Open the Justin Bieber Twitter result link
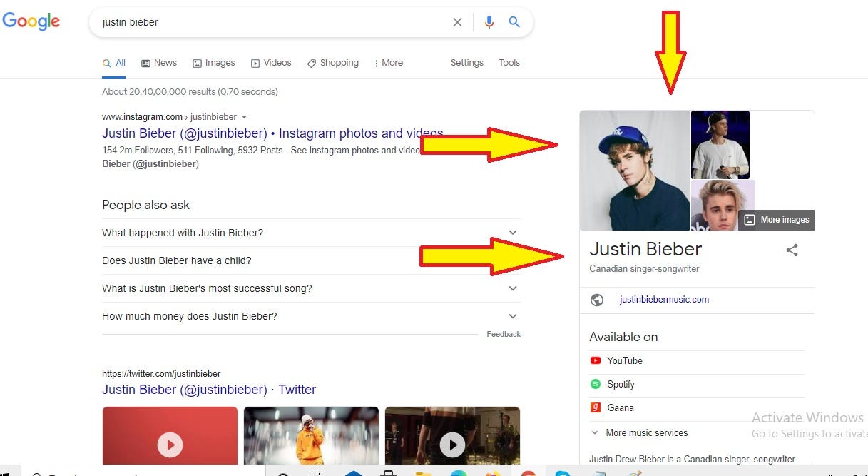 209,390
